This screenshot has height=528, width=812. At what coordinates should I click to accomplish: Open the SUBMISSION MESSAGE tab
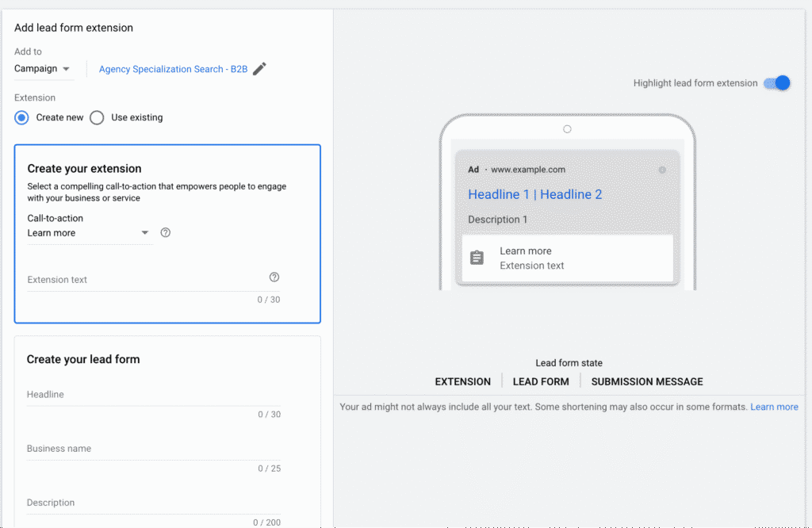pos(646,381)
